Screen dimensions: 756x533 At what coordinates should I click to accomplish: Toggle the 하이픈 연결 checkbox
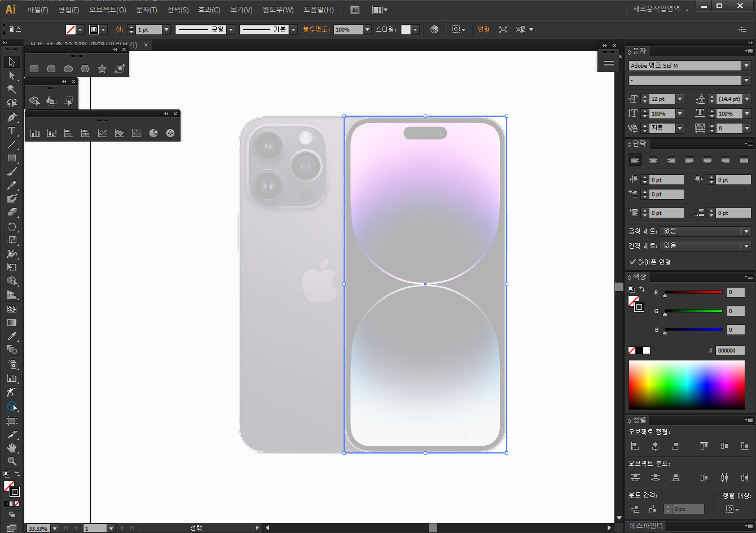(632, 262)
